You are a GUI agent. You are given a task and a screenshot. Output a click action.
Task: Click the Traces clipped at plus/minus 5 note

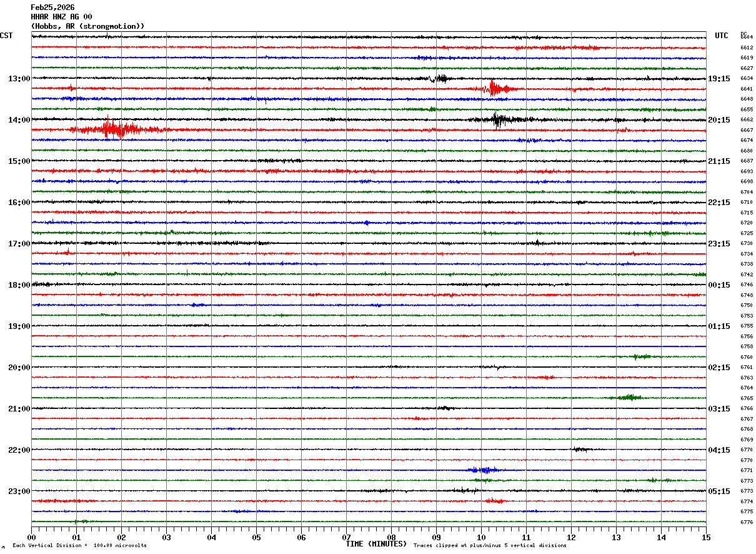click(x=490, y=546)
